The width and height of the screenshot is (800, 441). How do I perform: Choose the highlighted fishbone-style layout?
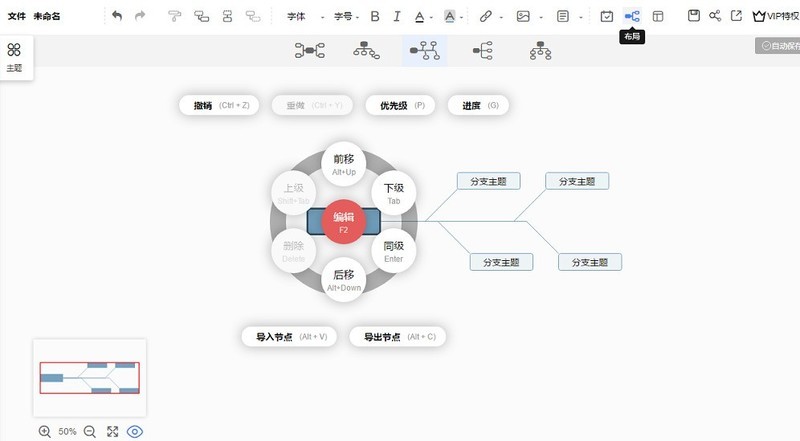point(424,51)
